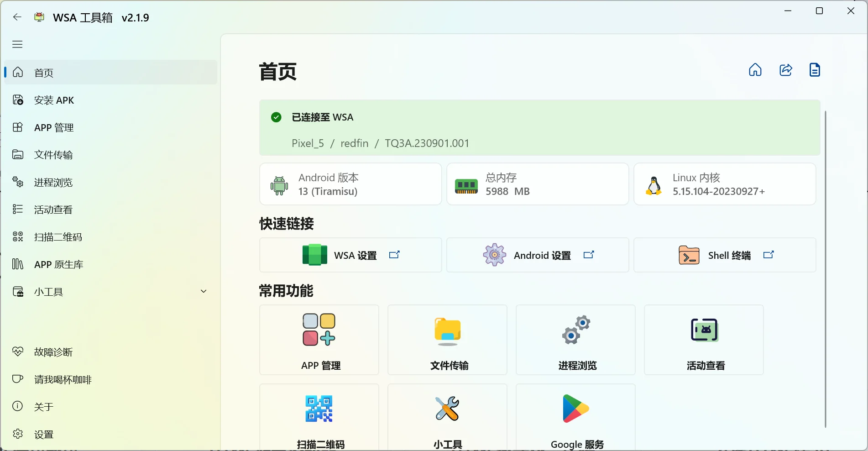Open the navigation hamburger menu

(17, 44)
